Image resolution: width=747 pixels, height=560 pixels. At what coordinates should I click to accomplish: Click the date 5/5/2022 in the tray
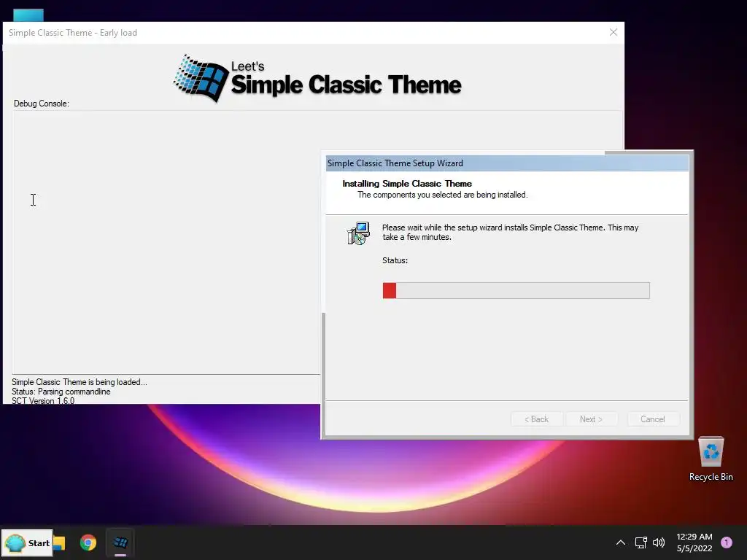694,548
